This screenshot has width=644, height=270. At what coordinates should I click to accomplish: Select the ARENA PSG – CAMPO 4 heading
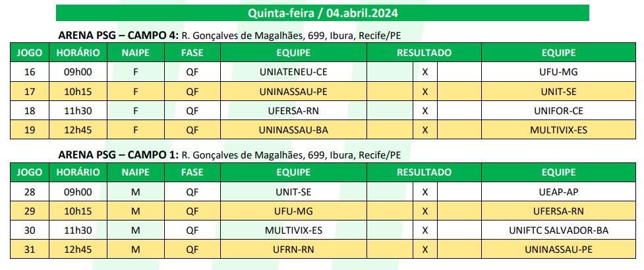click(119, 36)
